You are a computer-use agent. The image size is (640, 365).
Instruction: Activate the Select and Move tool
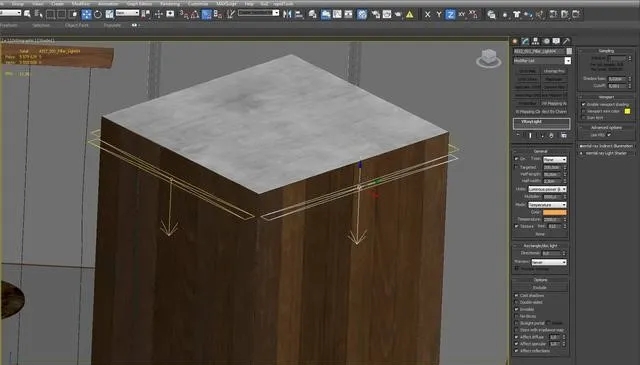[87, 15]
